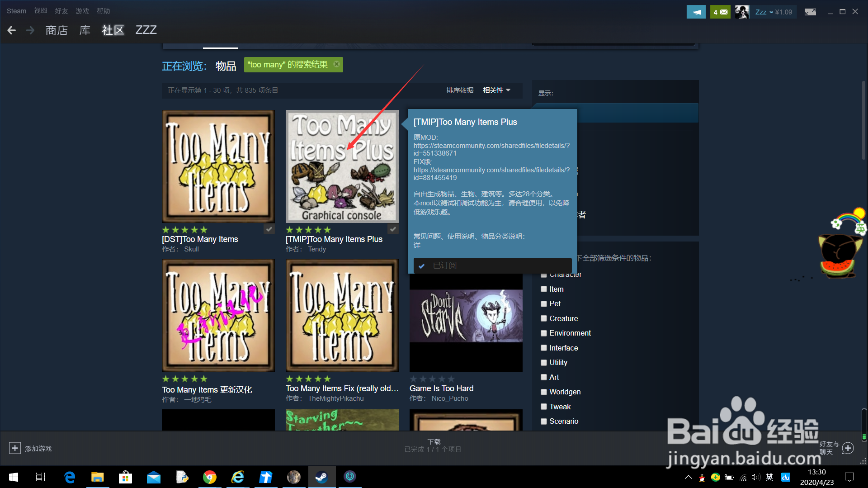Click the add game plus icon

tap(14, 448)
